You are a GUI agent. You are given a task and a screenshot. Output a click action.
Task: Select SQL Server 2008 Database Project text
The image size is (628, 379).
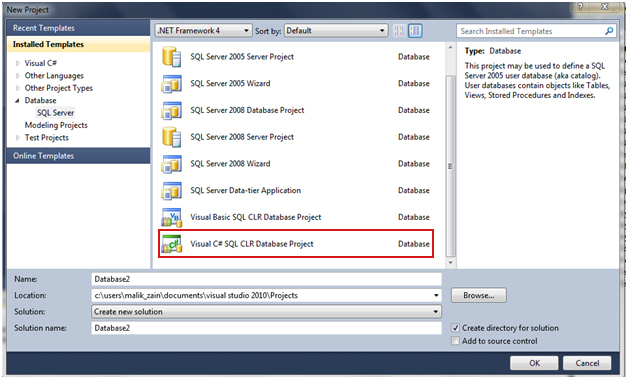click(247, 111)
